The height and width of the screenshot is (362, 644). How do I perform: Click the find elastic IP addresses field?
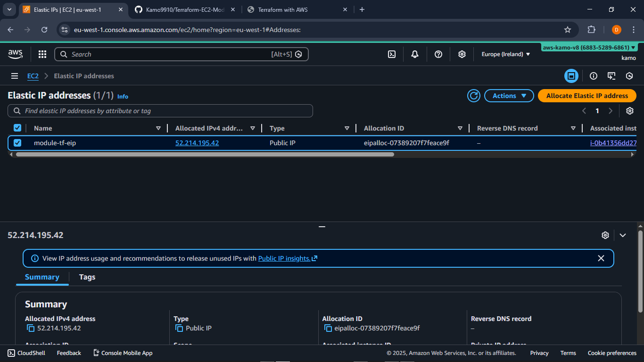click(x=160, y=111)
